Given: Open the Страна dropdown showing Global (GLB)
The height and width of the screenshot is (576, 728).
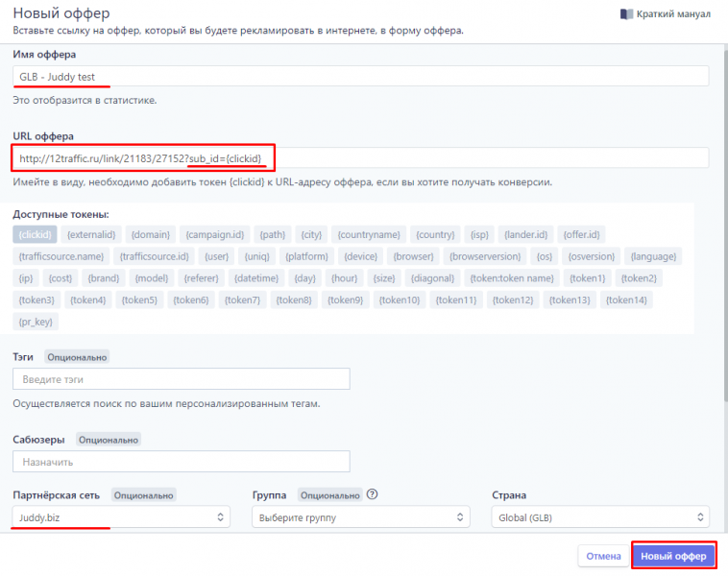Looking at the screenshot, I should [x=600, y=517].
